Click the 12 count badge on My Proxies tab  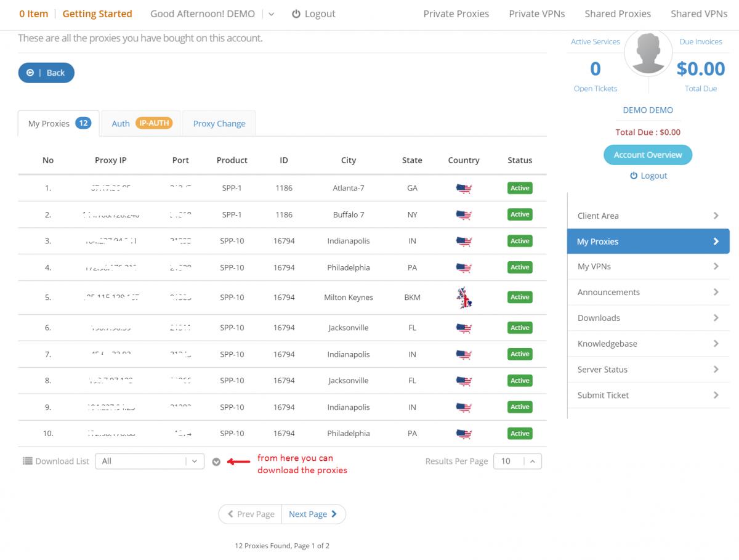point(83,123)
